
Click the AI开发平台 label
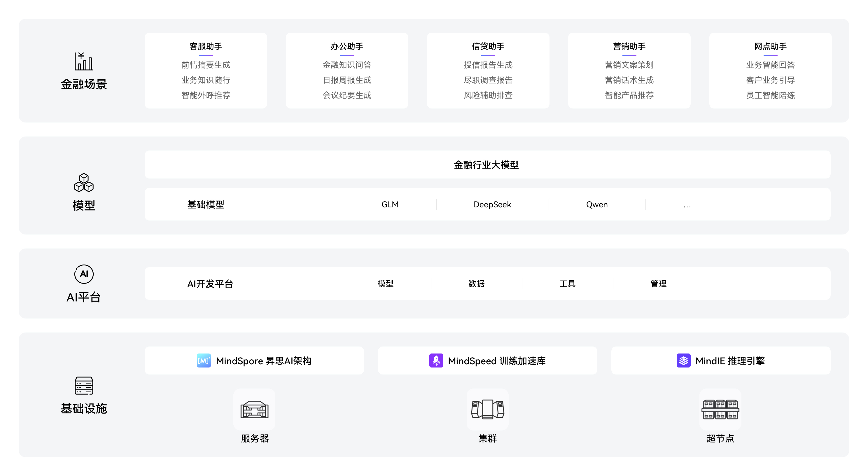click(210, 284)
